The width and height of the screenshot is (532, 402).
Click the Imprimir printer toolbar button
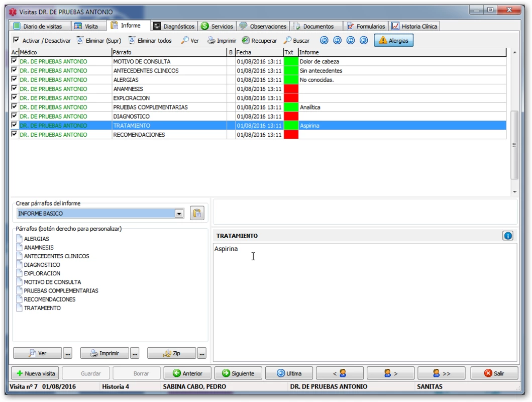tap(222, 40)
